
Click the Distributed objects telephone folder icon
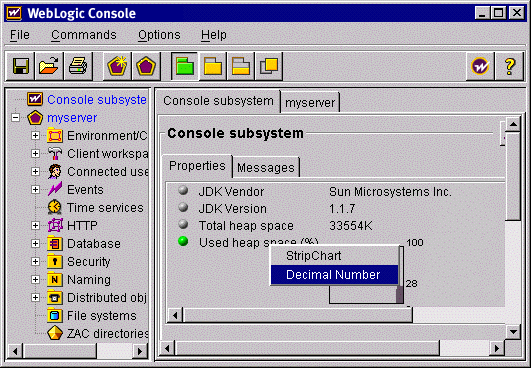coord(55,297)
